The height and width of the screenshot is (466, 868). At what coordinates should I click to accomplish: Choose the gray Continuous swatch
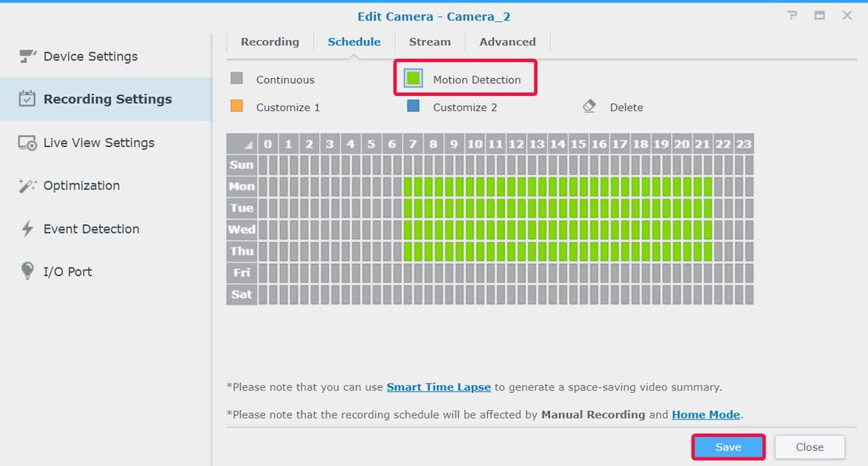[237, 78]
